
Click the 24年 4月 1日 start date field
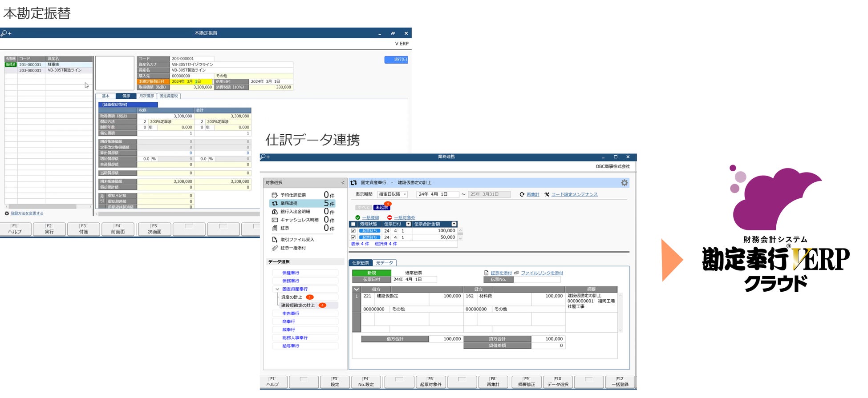[x=438, y=194]
